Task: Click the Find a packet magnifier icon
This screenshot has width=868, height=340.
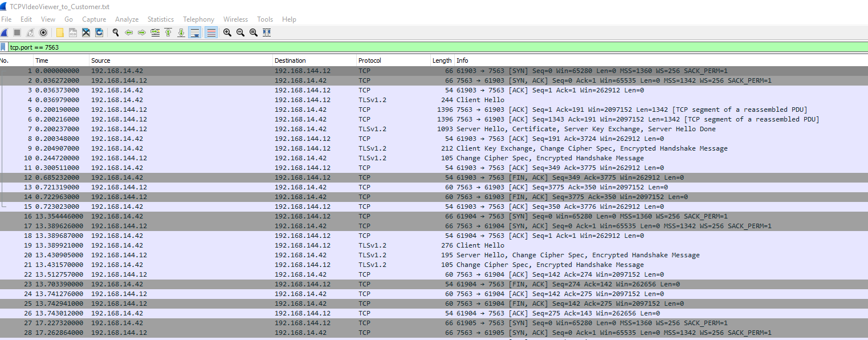Action: click(x=116, y=33)
